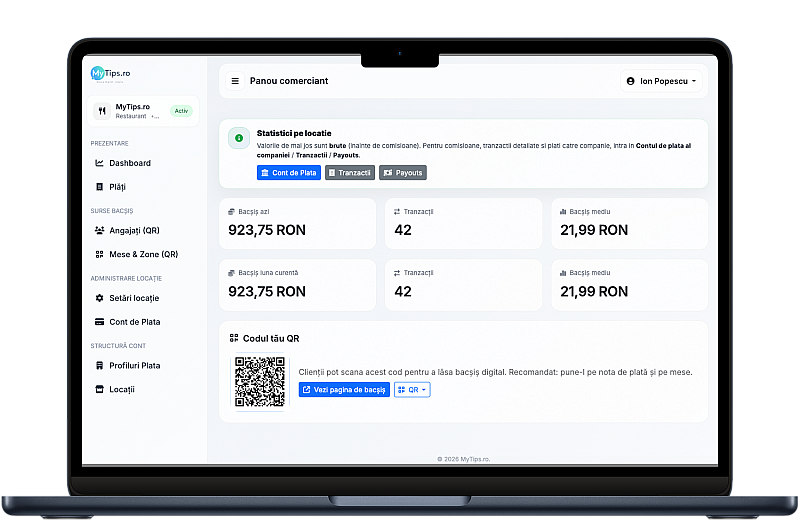Viewport: 800px width, 521px height.
Task: Click the Plăți receipt icon
Action: [99, 187]
